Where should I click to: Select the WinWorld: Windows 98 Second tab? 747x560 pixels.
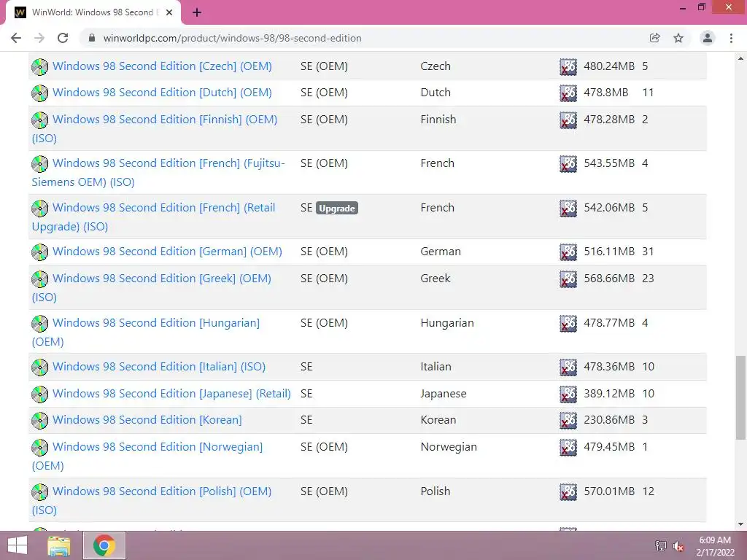pyautogui.click(x=93, y=12)
